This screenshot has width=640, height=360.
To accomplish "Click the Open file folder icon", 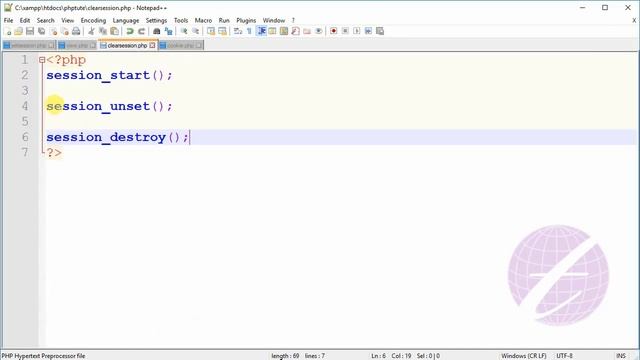I will [18, 31].
